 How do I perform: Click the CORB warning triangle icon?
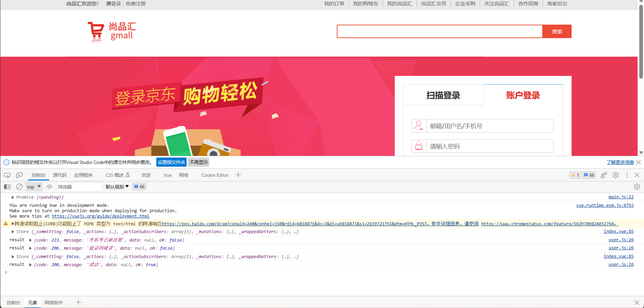point(6,223)
